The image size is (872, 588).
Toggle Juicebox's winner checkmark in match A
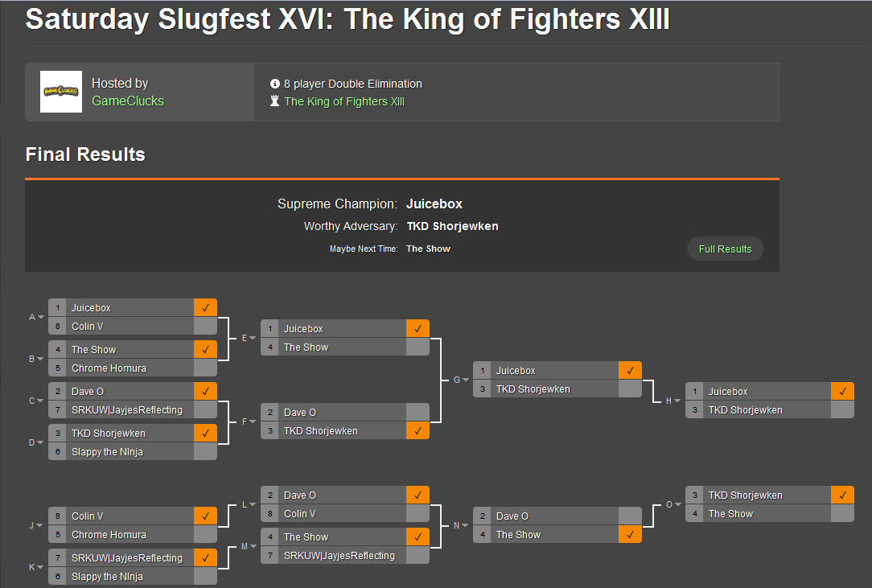click(205, 306)
